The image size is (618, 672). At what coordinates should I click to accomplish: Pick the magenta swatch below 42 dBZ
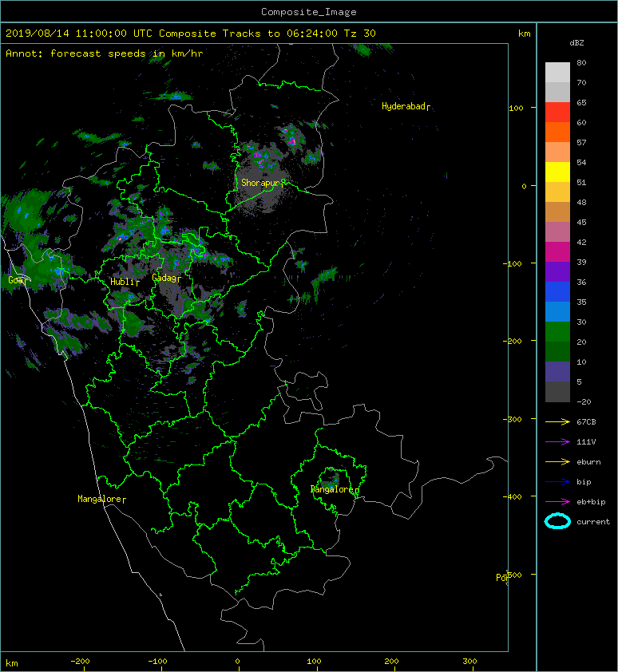tap(557, 251)
